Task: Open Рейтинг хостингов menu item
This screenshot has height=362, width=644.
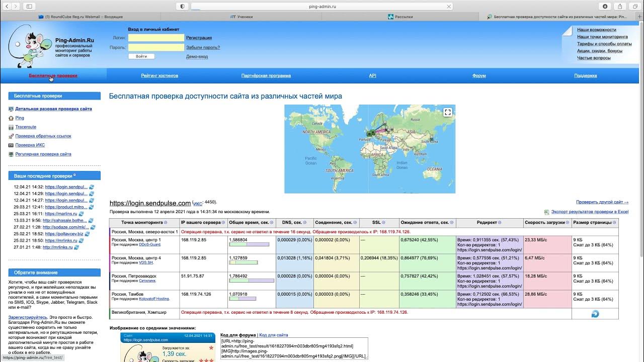Action: [x=159, y=75]
